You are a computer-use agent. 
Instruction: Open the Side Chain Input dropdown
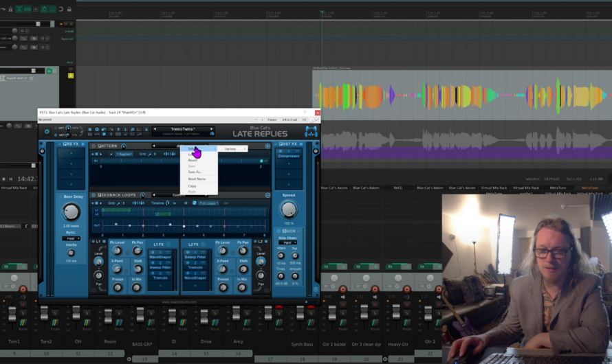[287, 242]
